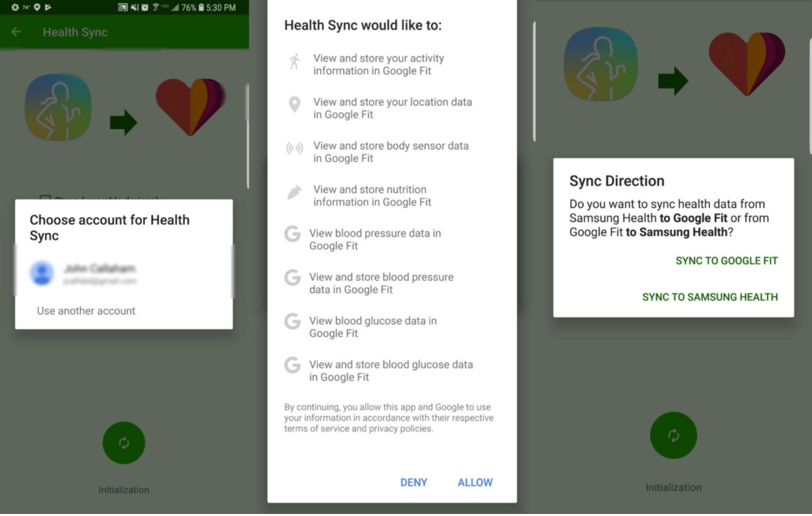Click 'View and store your location data' text
The image size is (812, 516).
pyautogui.click(x=392, y=108)
